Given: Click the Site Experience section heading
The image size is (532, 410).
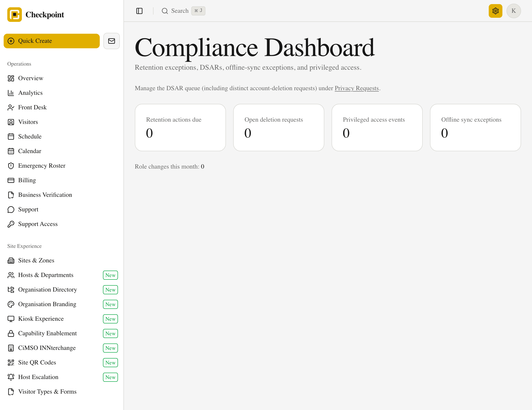Looking at the screenshot, I should 24,246.
